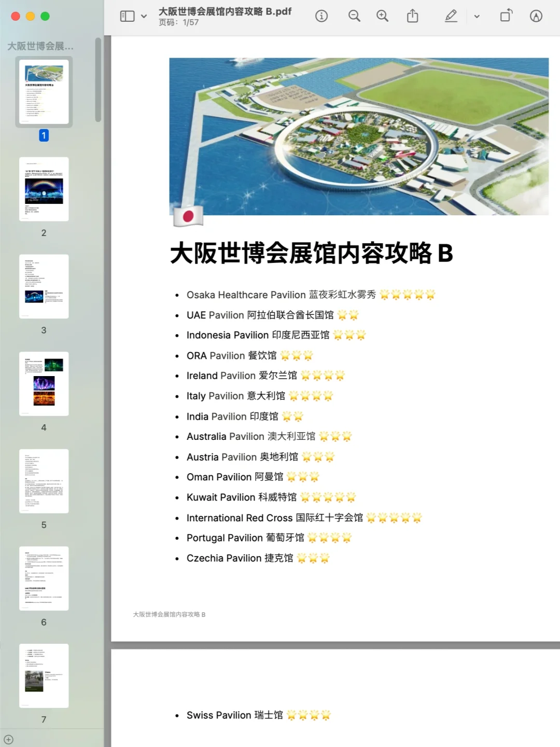This screenshot has width=560, height=747.
Task: Click the page count 1/57 label
Action: point(178,23)
